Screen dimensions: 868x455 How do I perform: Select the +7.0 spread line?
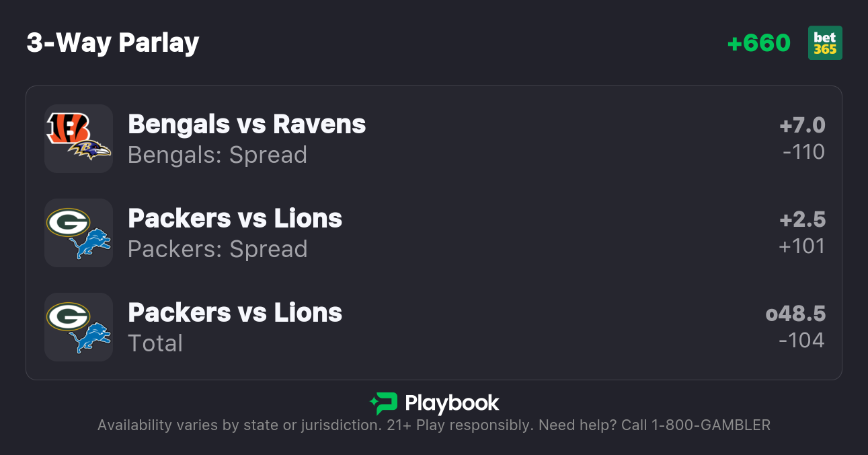coord(802,125)
